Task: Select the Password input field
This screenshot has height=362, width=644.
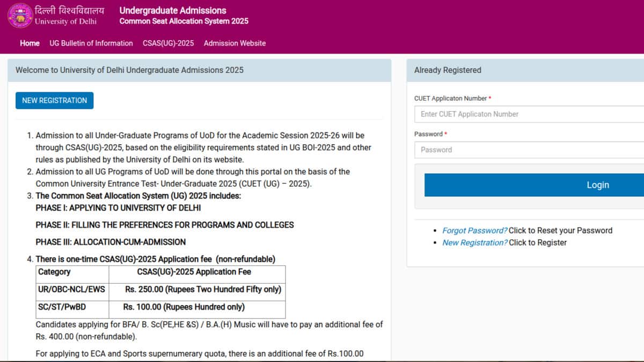Action: (529, 150)
